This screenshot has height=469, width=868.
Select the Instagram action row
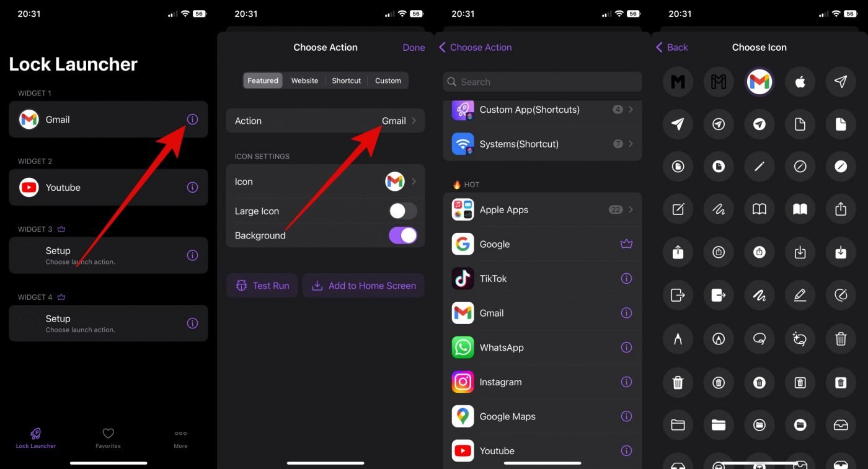pyautogui.click(x=542, y=382)
